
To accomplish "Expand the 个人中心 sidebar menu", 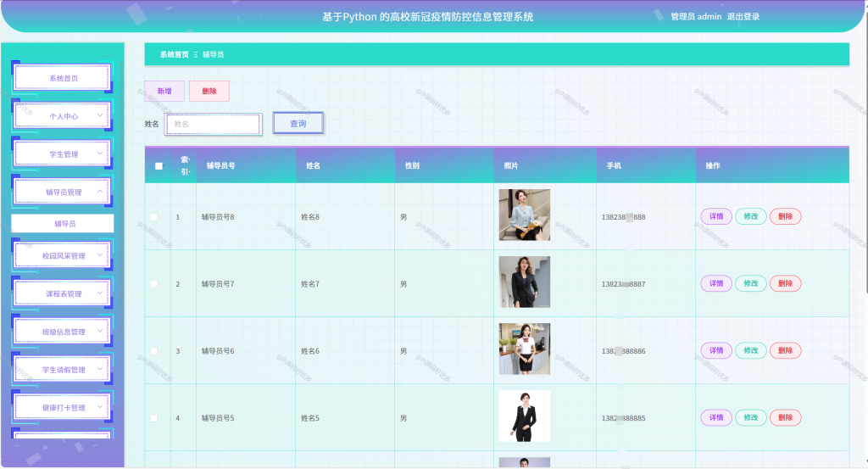I will click(x=62, y=115).
